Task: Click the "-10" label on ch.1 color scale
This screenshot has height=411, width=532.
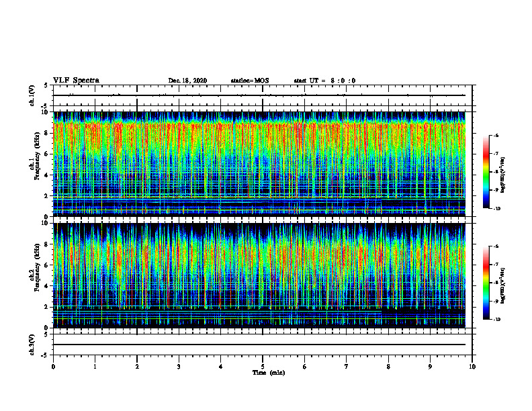Action: click(x=496, y=209)
